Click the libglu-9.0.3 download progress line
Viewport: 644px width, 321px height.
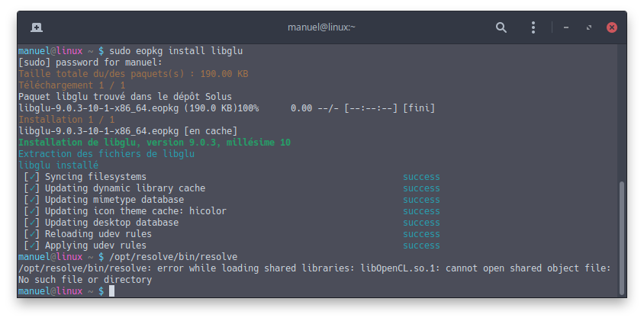(x=227, y=108)
